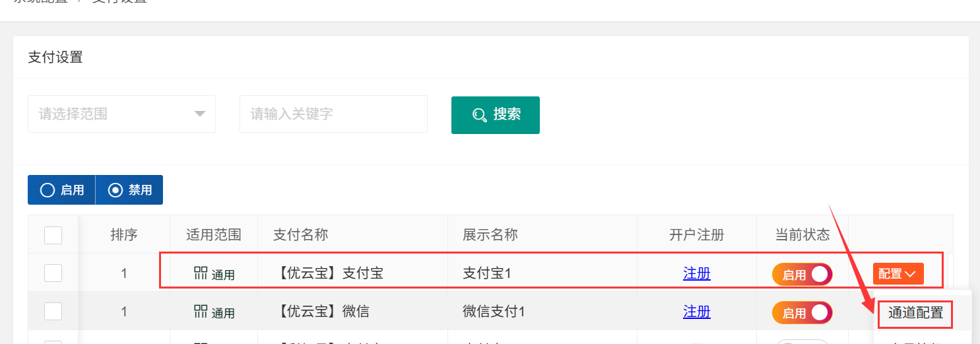Click the QR grid icon beside 【优云宝】支付宝
This screenshot has height=344, width=980.
pyautogui.click(x=201, y=273)
